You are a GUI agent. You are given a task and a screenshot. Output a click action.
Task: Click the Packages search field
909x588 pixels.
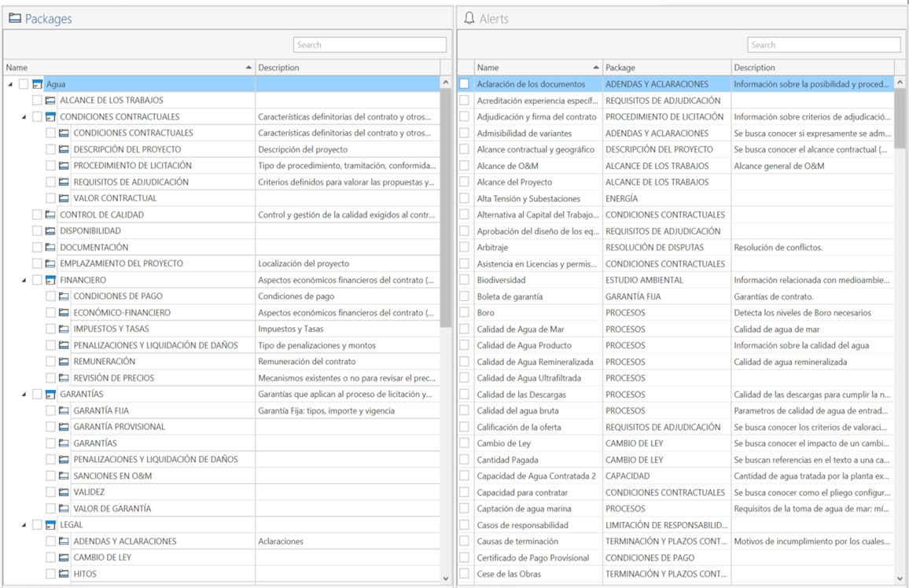[x=370, y=45]
